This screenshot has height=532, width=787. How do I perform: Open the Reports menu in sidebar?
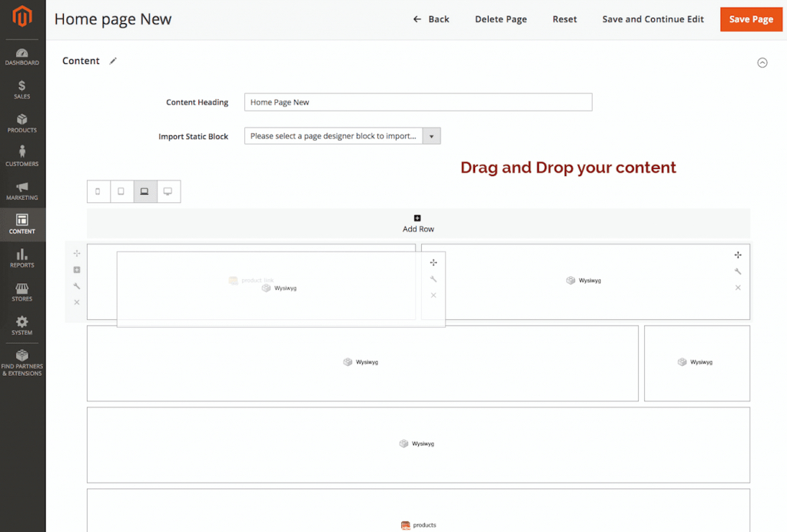point(22,258)
